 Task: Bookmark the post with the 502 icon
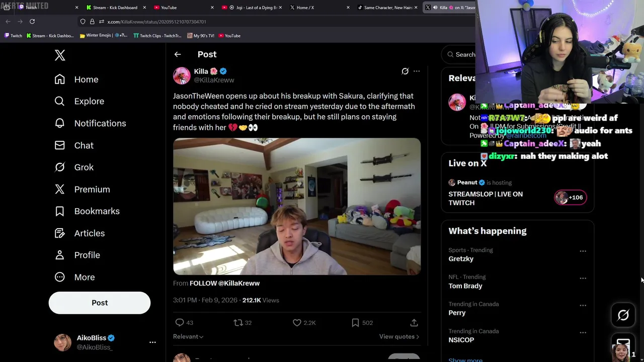click(355, 323)
